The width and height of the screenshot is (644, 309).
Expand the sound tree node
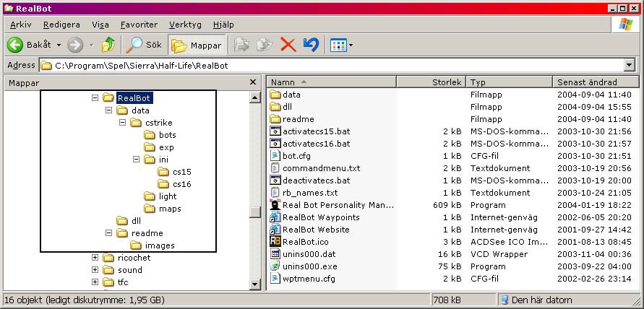tap(95, 269)
